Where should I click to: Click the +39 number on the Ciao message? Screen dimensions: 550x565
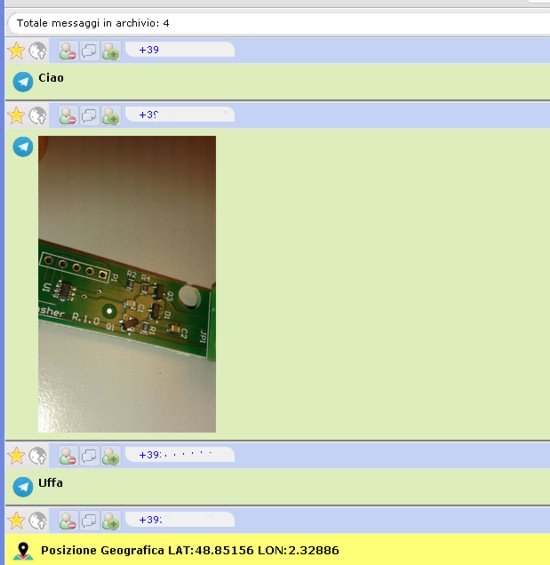click(149, 50)
